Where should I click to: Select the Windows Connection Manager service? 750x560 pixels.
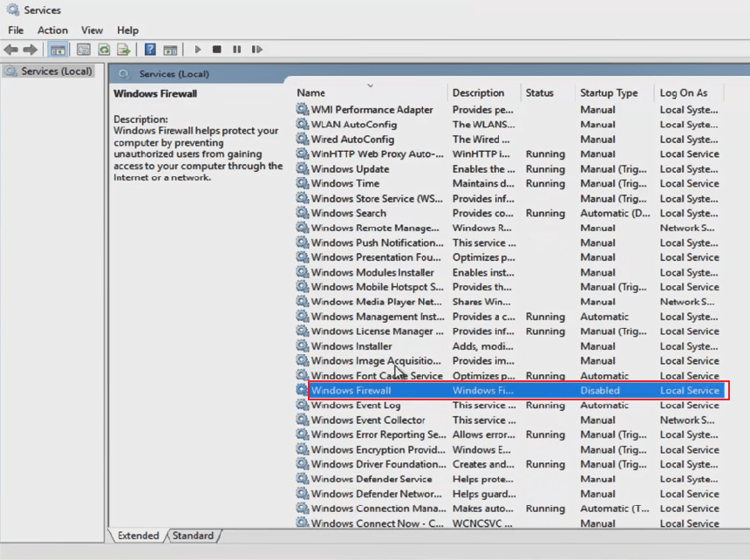point(509,509)
